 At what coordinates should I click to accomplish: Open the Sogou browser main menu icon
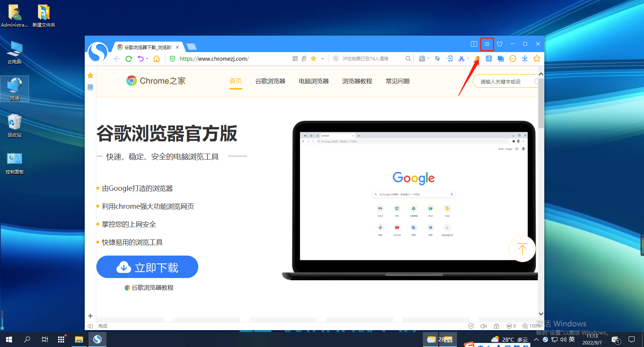(487, 44)
